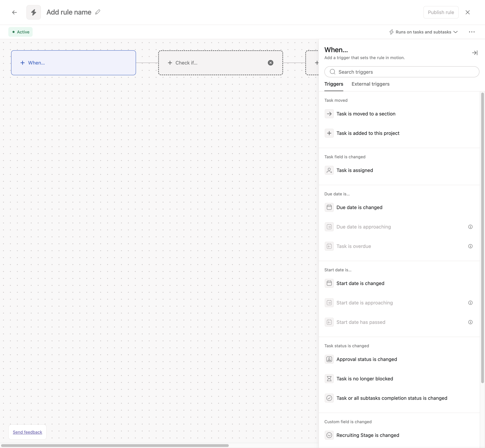Focus the Search triggers field
Viewport: 485px width, 448px height.
coord(402,72)
